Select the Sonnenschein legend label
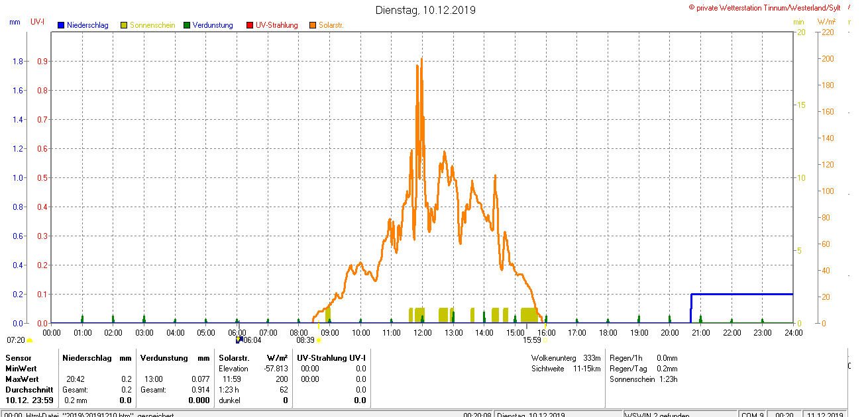The image size is (868, 417). pyautogui.click(x=152, y=25)
